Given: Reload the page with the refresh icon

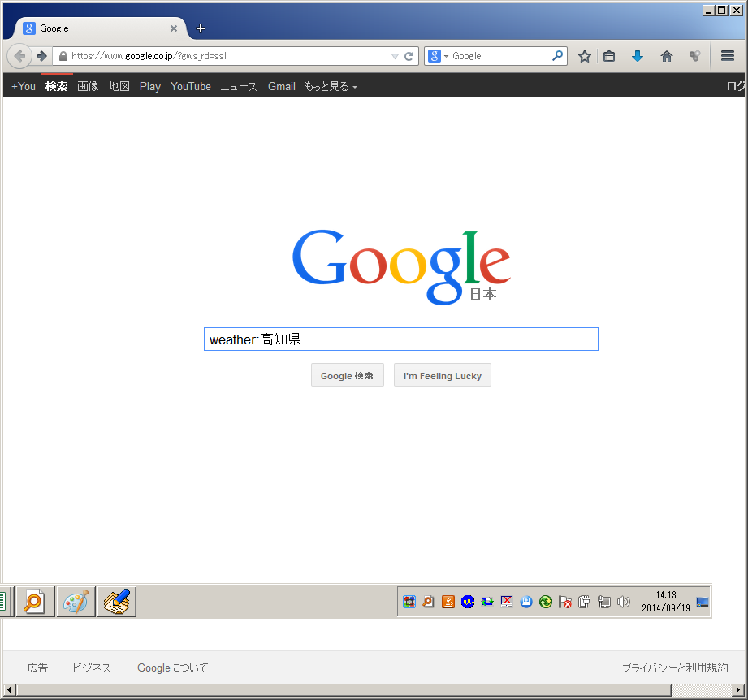Looking at the screenshot, I should pos(409,56).
